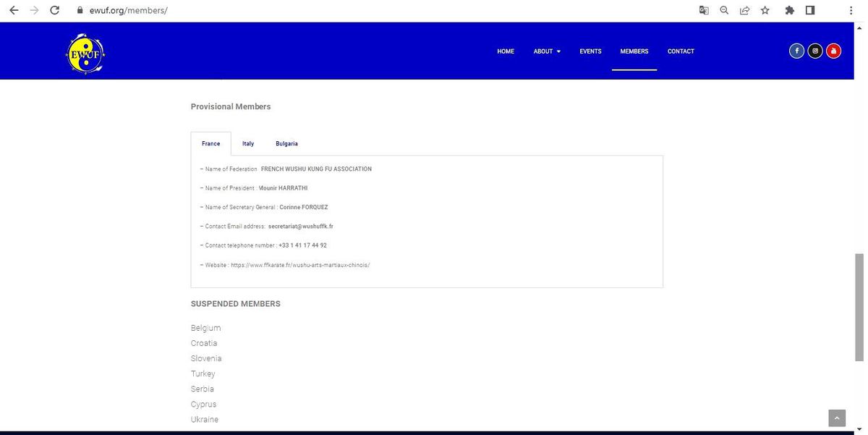The image size is (868, 435).
Task: Open the EWUF Facebook page icon
Action: (796, 51)
